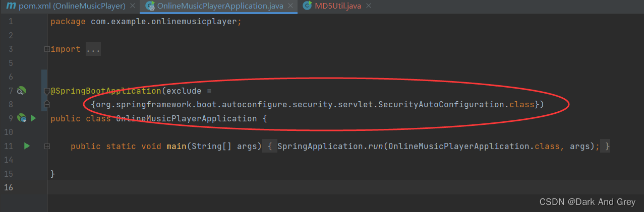The width and height of the screenshot is (644, 212).
Task: Click the folded '}' placeholder ending line 11
Action: (607, 146)
